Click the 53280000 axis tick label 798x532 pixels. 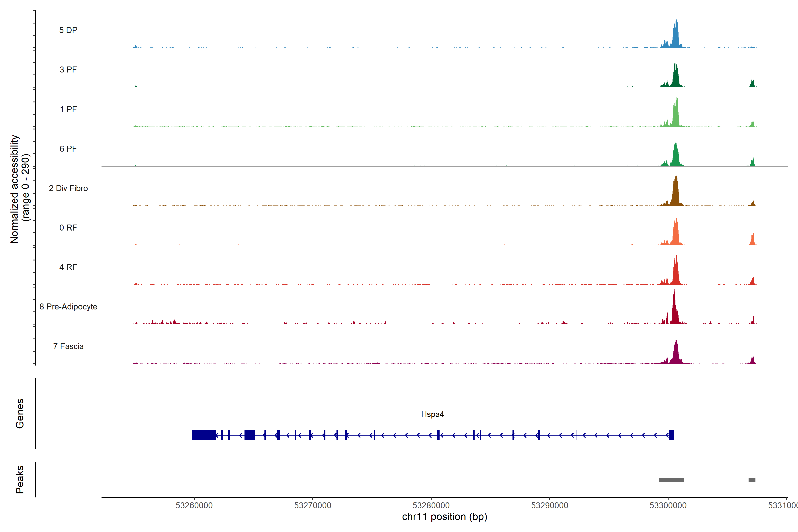point(431,505)
